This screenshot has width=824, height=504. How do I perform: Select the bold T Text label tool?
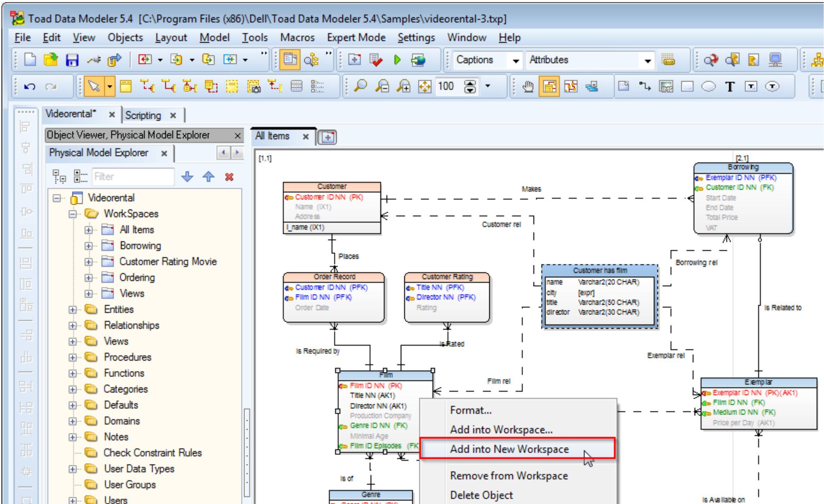(x=729, y=86)
